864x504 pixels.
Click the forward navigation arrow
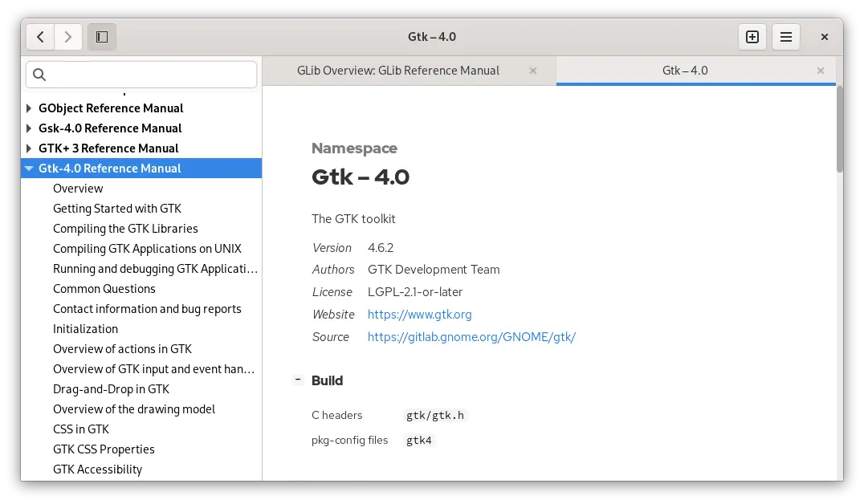[x=68, y=36]
